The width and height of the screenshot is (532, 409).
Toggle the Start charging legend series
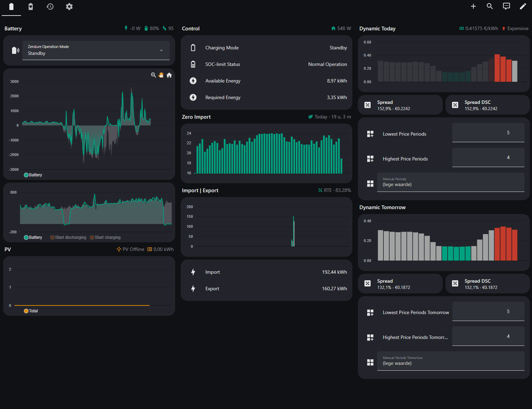point(105,237)
